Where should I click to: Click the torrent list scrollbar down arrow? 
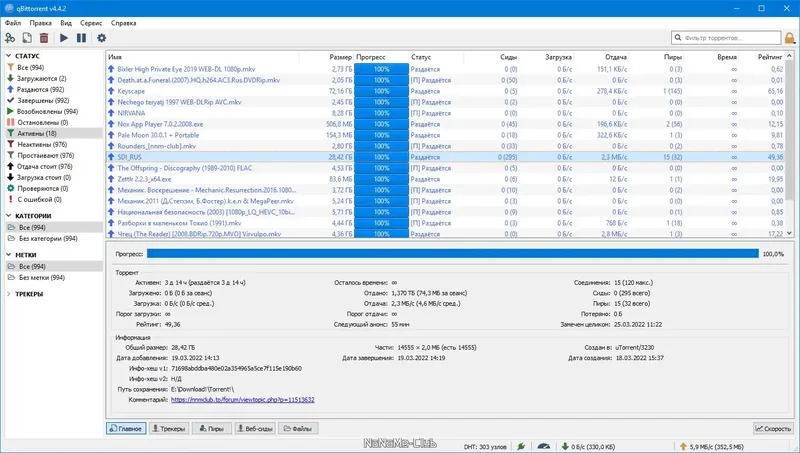(x=790, y=233)
